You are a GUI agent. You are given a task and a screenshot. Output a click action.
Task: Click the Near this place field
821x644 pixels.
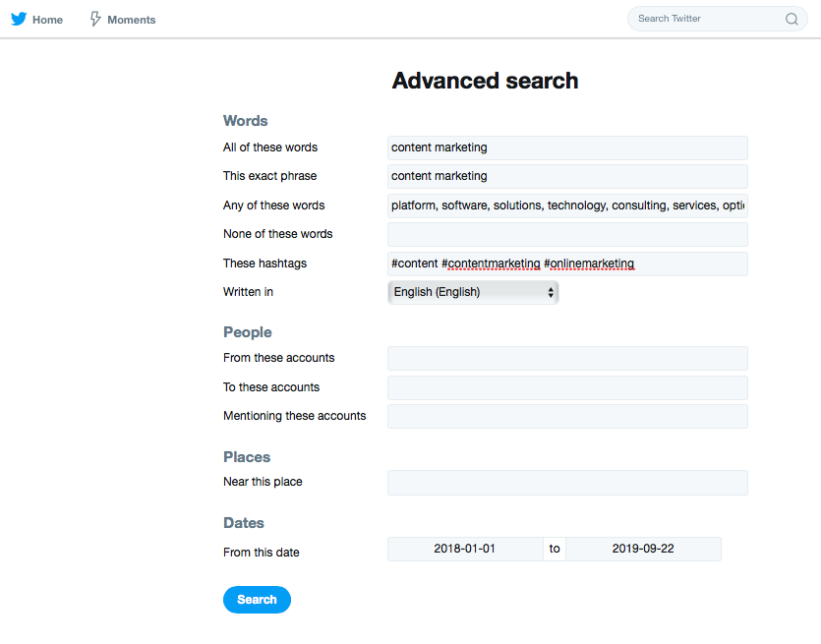click(567, 482)
